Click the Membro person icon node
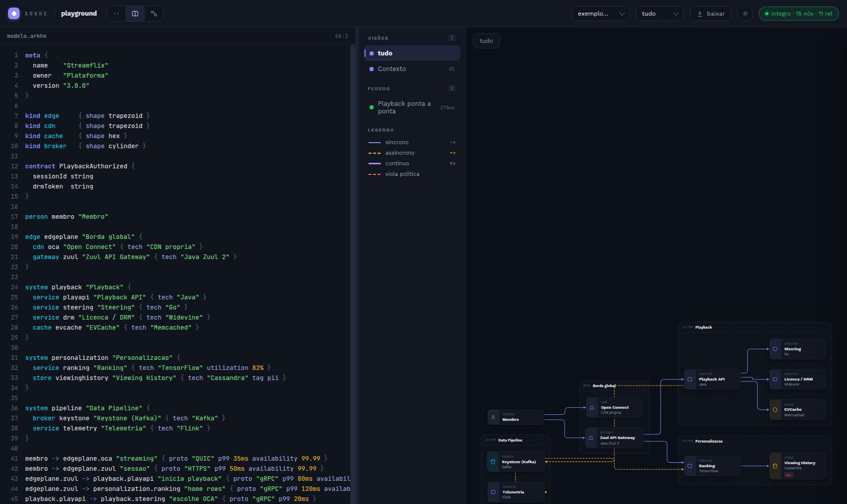 (x=494, y=417)
